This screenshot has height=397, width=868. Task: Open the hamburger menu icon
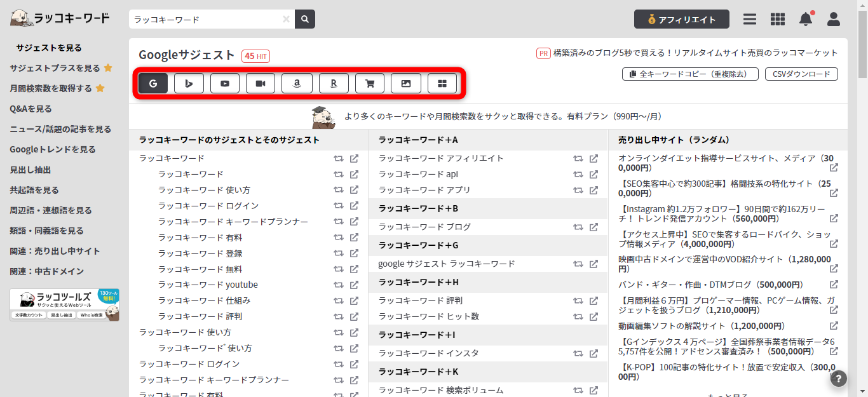click(750, 19)
